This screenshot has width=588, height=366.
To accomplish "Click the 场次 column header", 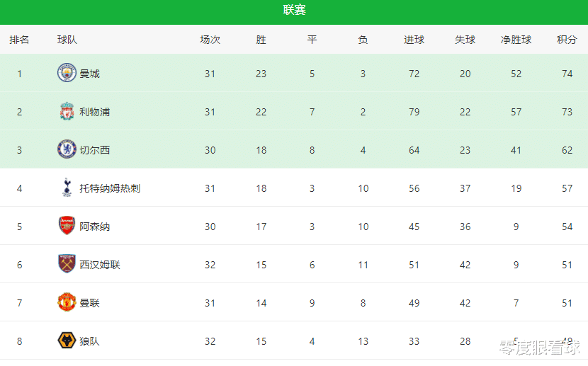I will 210,40.
